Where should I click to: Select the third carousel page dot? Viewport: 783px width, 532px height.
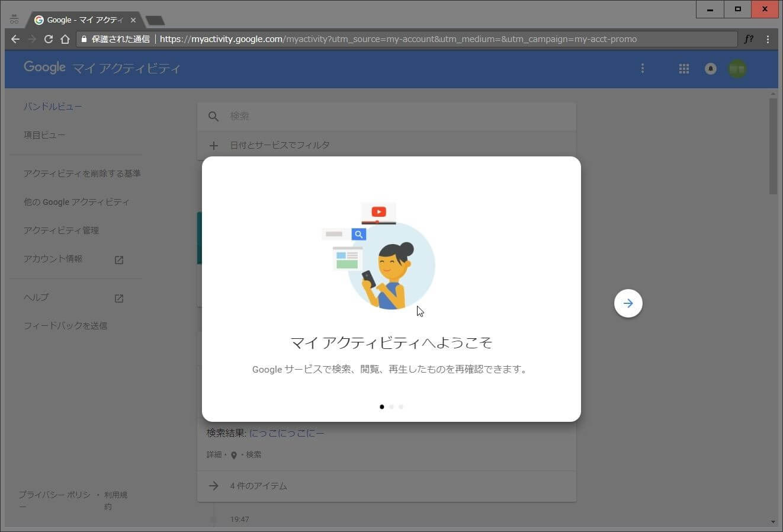[401, 407]
